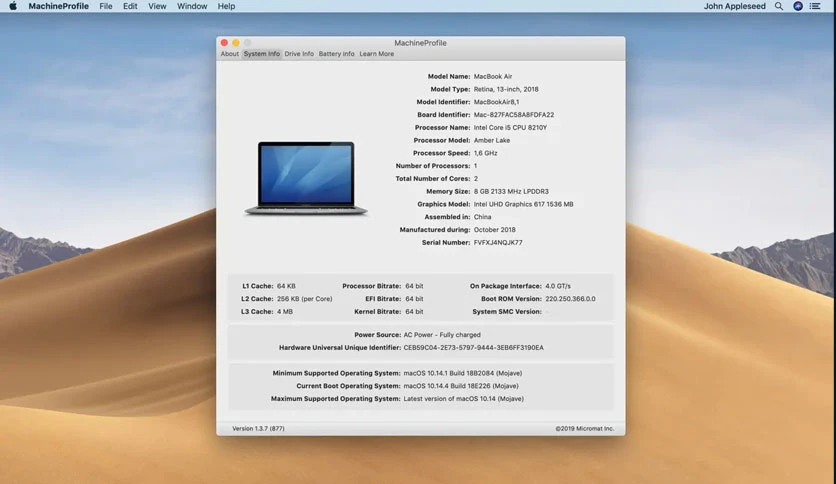Click L2 Cache 256 KB (per Core)
836x484 pixels.
tap(304, 299)
